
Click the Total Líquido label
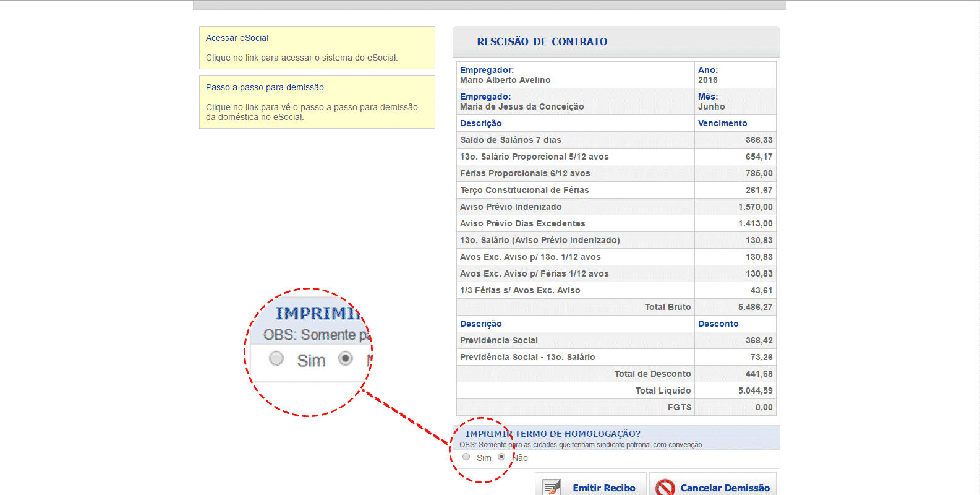(663, 390)
